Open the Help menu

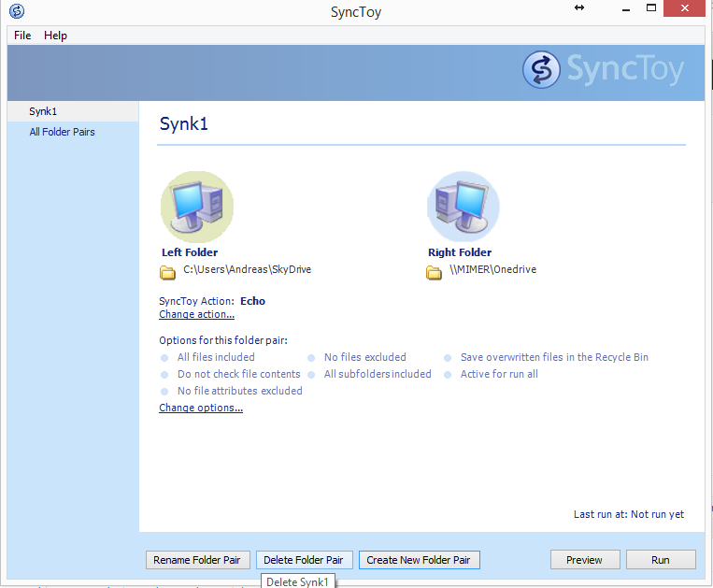pos(55,36)
